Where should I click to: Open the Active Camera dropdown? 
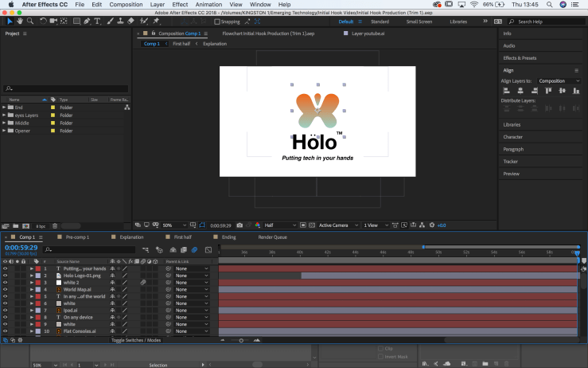coord(338,225)
